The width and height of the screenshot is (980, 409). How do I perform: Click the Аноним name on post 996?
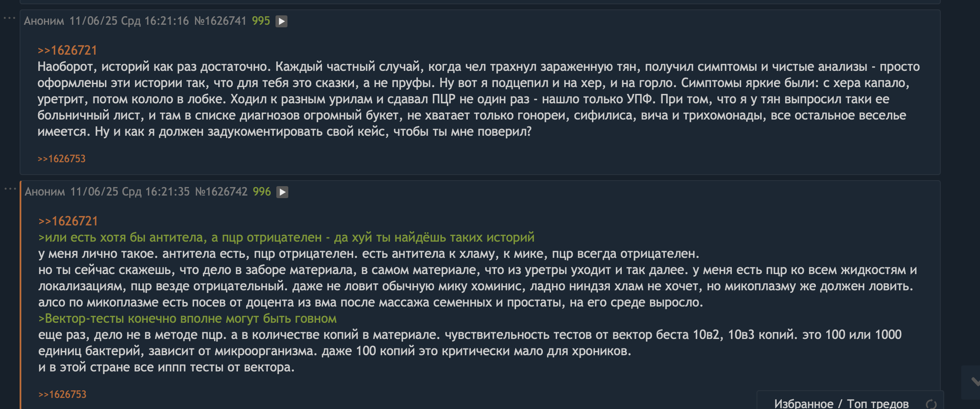45,192
